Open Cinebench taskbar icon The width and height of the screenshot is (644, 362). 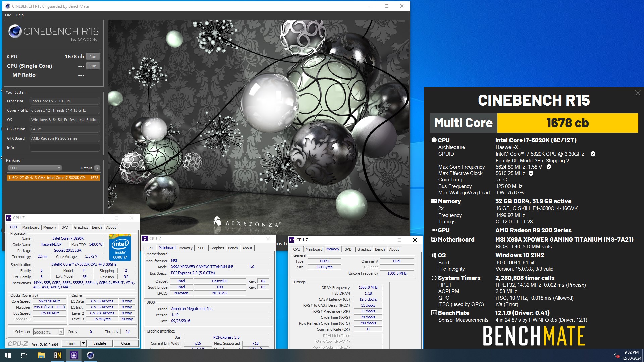point(91,355)
